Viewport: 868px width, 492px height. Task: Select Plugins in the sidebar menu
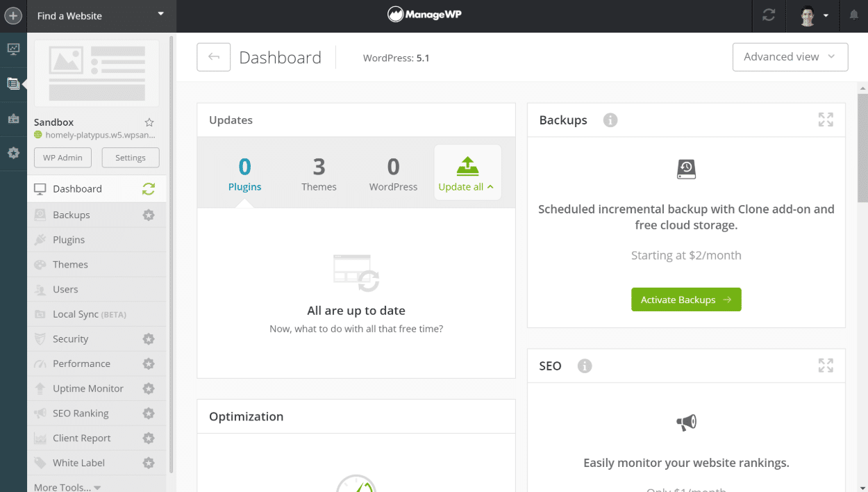(x=66, y=239)
